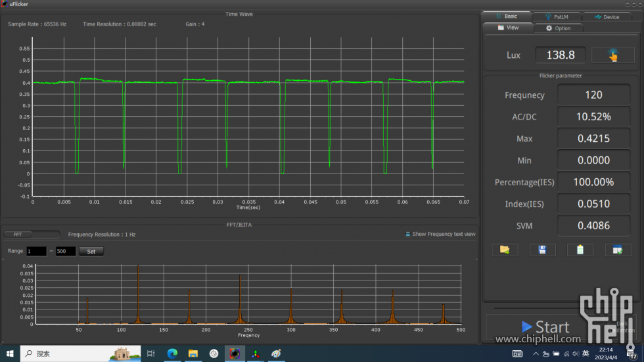Image resolution: width=644 pixels, height=362 pixels.
Task: Click the Sample Rate 65536 Hz label
Action: pyautogui.click(x=37, y=24)
